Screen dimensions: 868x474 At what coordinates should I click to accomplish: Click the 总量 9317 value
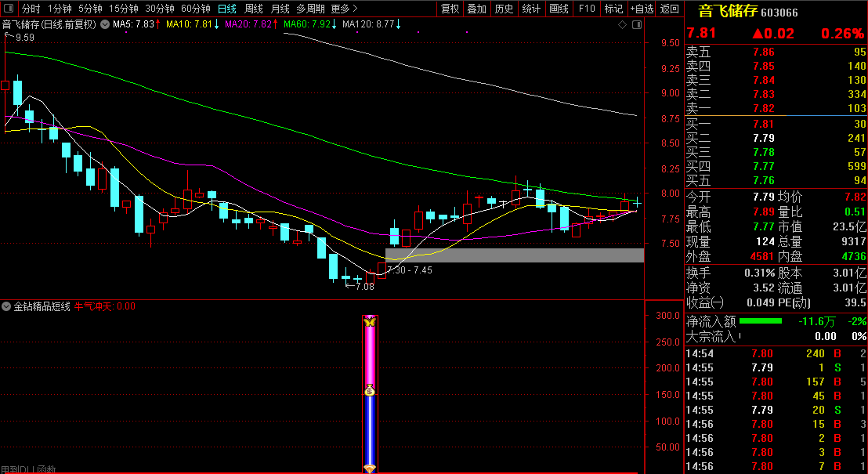click(x=852, y=241)
